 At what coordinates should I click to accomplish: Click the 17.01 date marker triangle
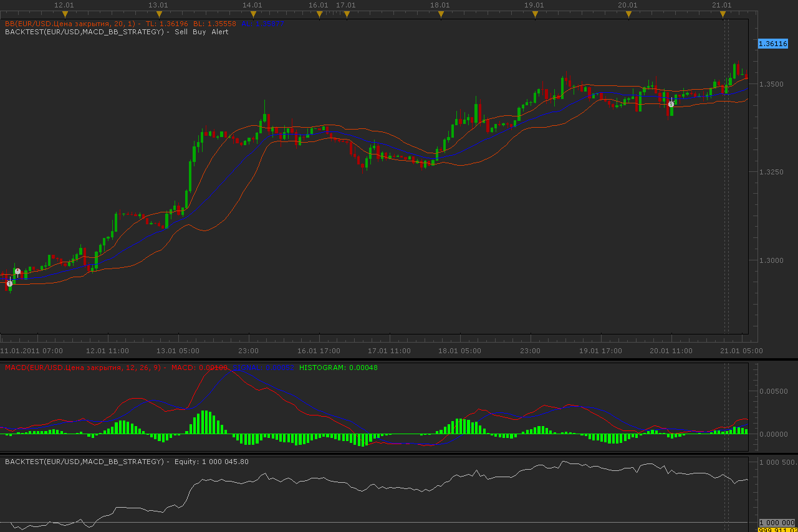click(347, 14)
